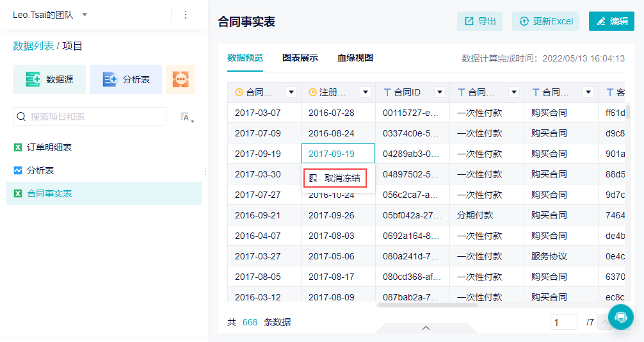Click the horizontal table scrollbar
Viewport: 644px width, 342px height.
428,305
